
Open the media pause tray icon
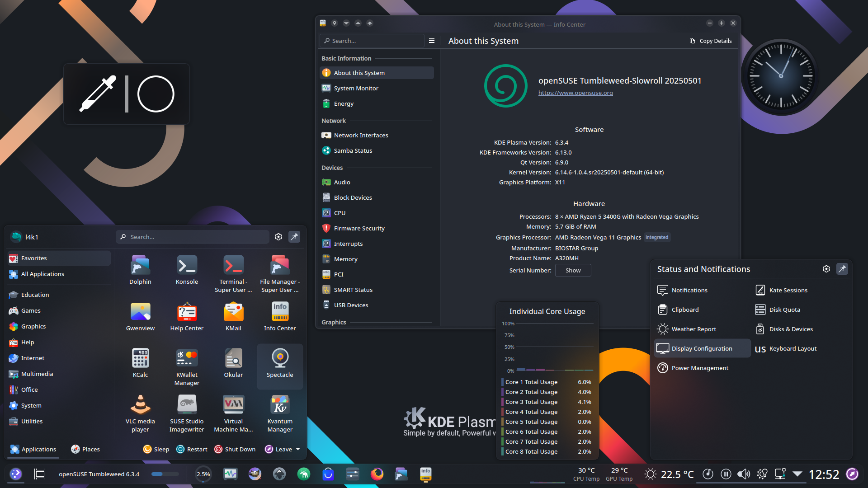[x=726, y=474]
